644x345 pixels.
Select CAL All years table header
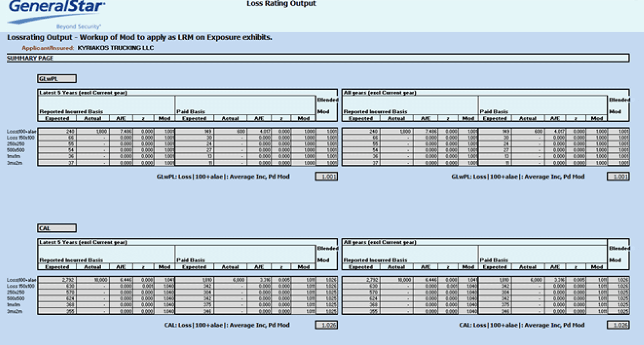[380, 242]
